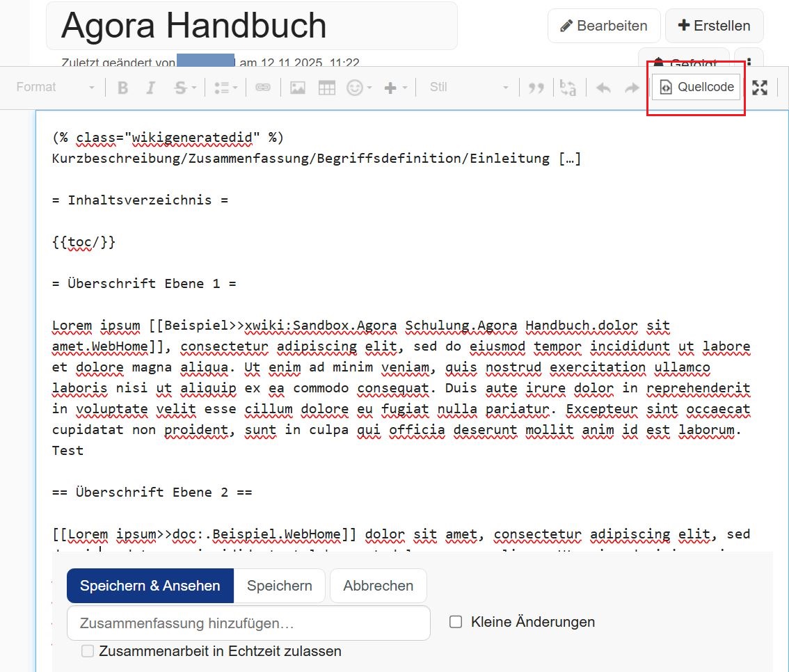Enable the Kleine Änderungen checkbox

click(x=456, y=622)
